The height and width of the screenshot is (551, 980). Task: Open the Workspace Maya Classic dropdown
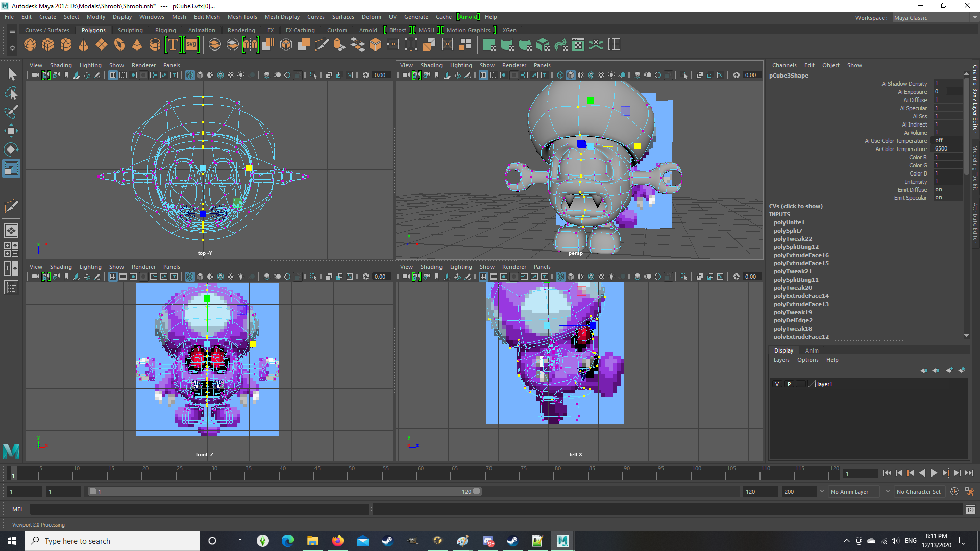click(935, 18)
